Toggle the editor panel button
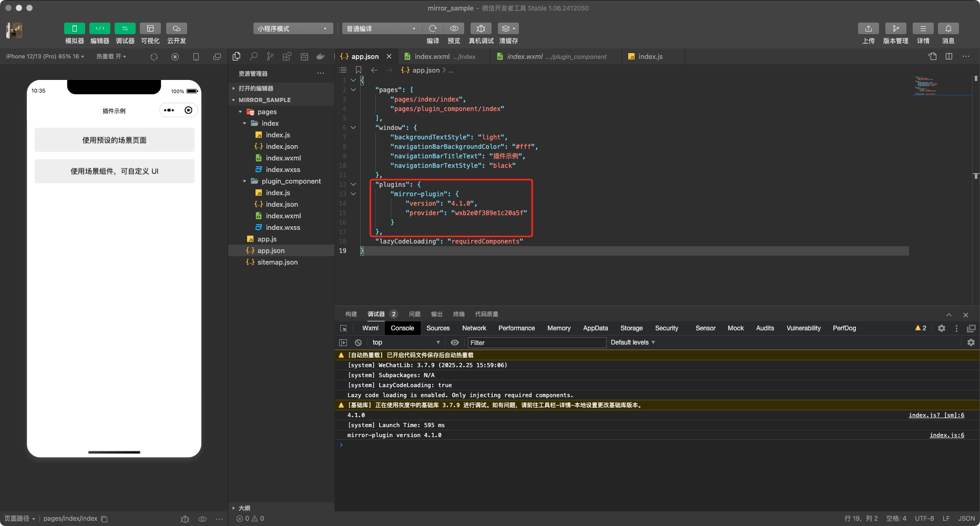This screenshot has height=526, width=980. [99, 28]
